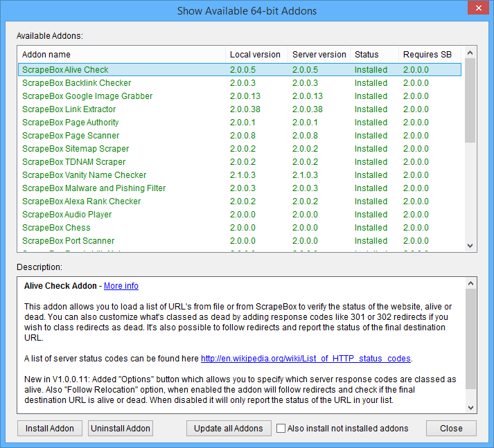Click the Requires SB column header
Screen dimensions: 494x448
tap(427, 55)
